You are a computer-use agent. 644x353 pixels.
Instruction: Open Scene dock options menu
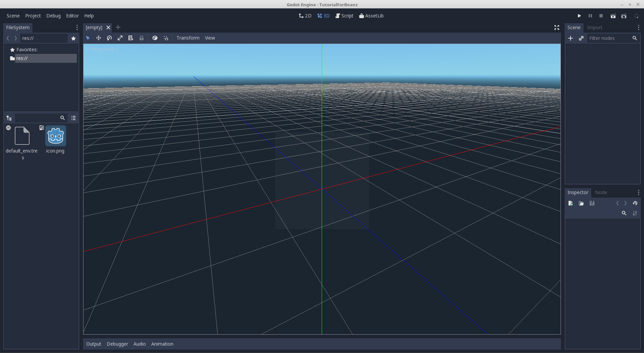(x=638, y=27)
